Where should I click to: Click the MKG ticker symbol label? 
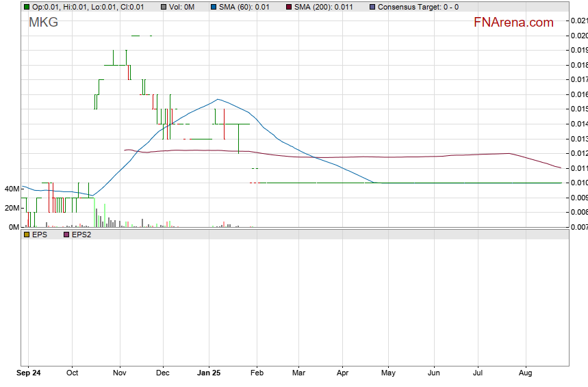click(43, 22)
